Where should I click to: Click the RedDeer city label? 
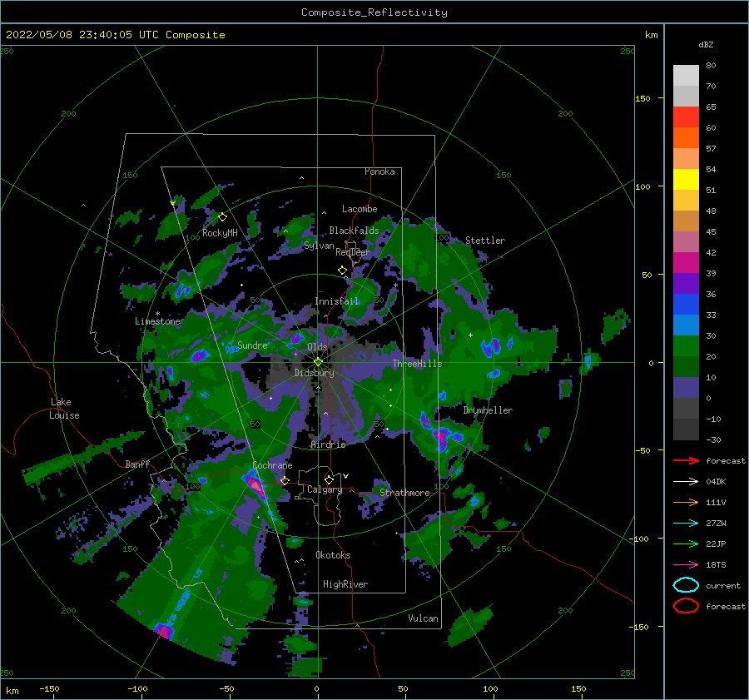click(x=353, y=252)
